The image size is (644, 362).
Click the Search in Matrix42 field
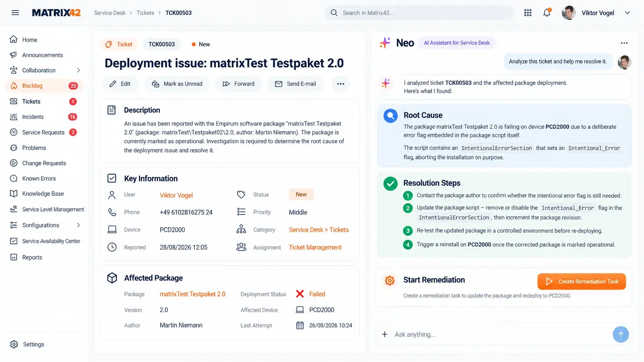[x=419, y=13]
